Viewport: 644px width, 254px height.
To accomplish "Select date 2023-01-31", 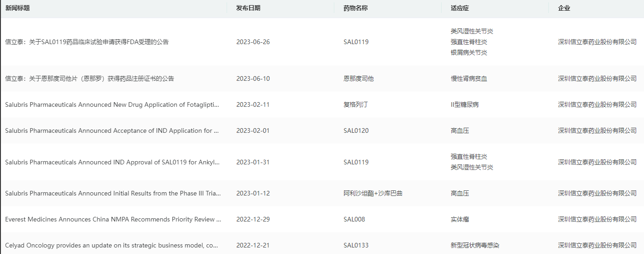I will (253, 162).
